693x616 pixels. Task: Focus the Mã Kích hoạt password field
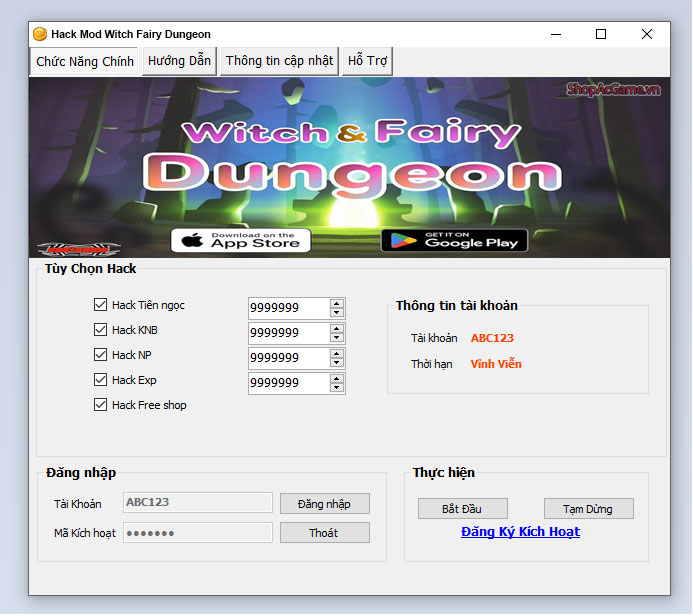(x=198, y=533)
